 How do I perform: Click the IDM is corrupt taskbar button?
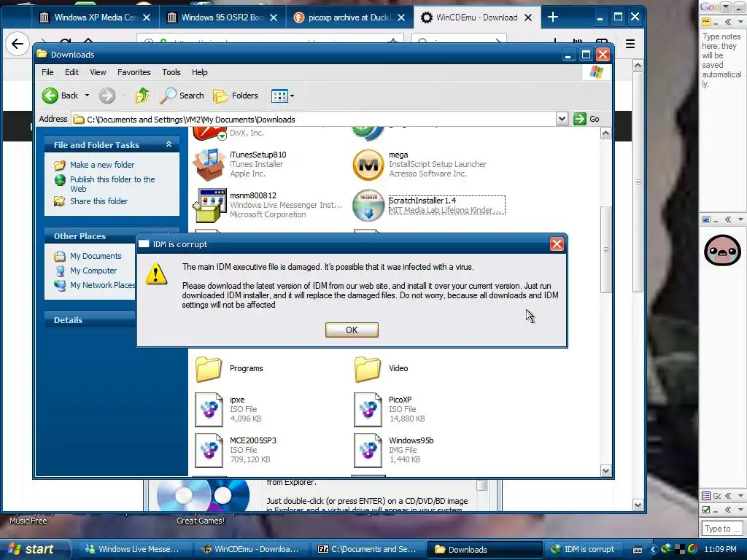[583, 550]
